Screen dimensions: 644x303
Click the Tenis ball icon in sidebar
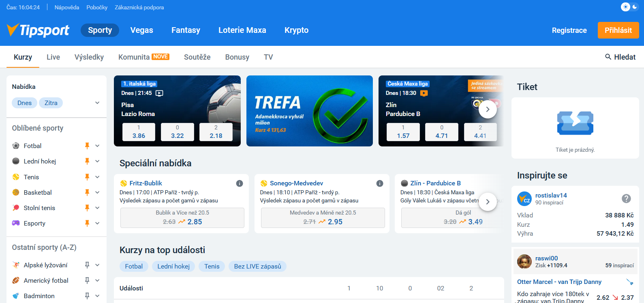coord(16,177)
